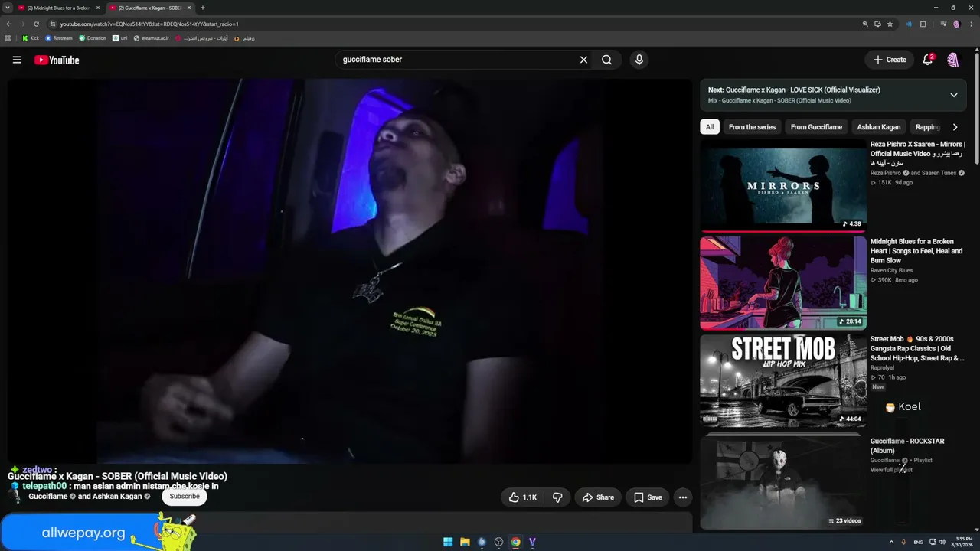Image resolution: width=980 pixels, height=551 pixels.
Task: Open the taskbar volume control
Action: (942, 543)
